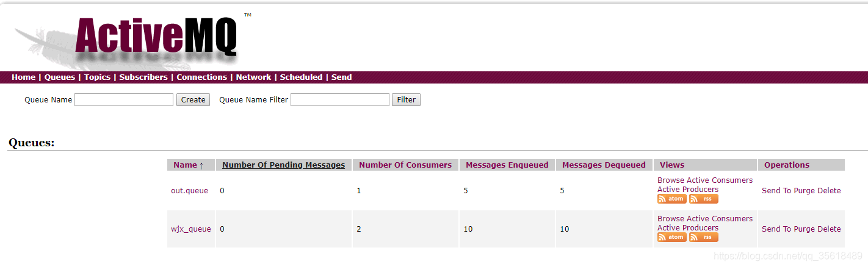Viewport: 868px width, 267px height.
Task: Open the Topics menu item
Action: 97,77
